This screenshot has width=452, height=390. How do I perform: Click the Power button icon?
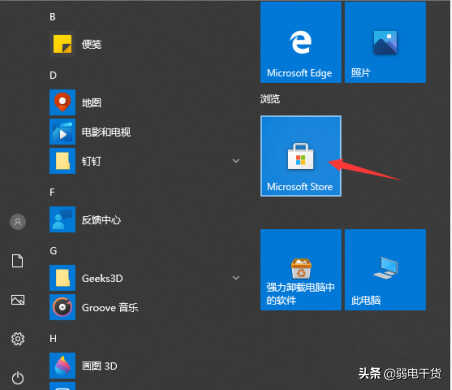tap(18, 377)
